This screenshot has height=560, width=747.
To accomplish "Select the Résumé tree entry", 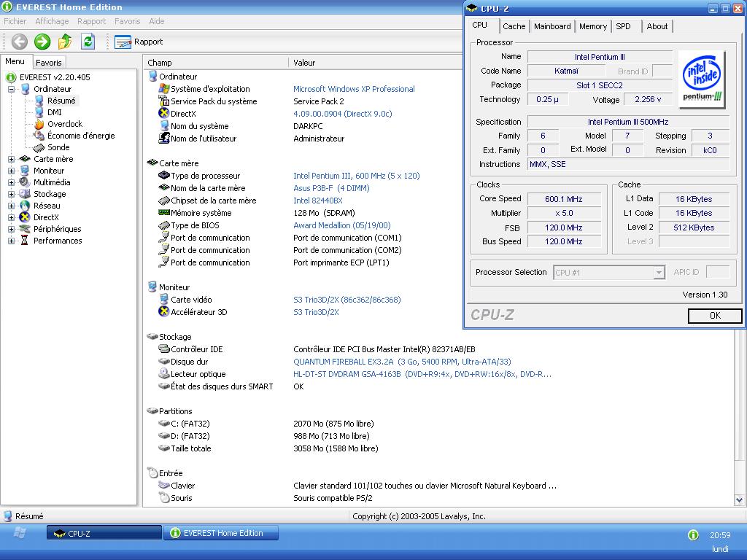I will click(x=61, y=101).
